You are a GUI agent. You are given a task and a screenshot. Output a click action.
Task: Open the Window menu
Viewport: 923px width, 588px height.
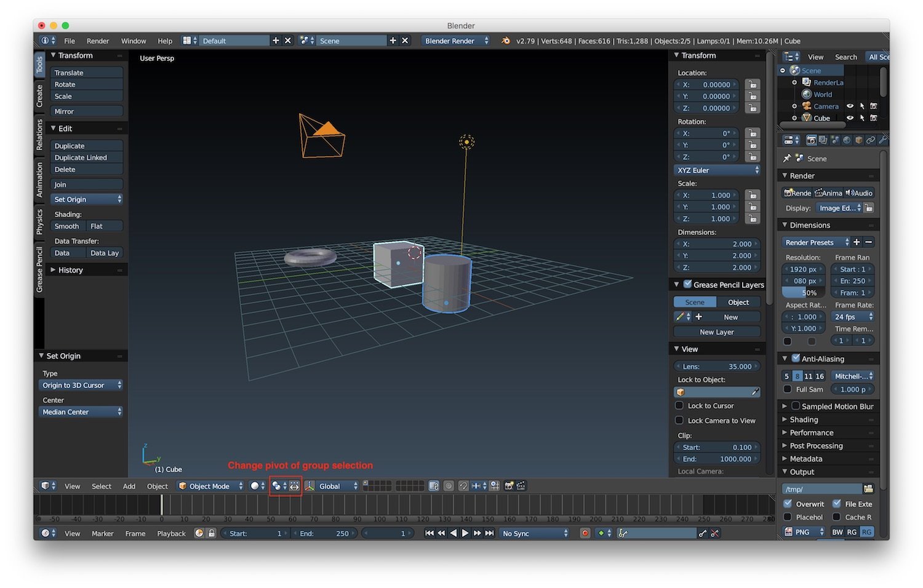134,41
